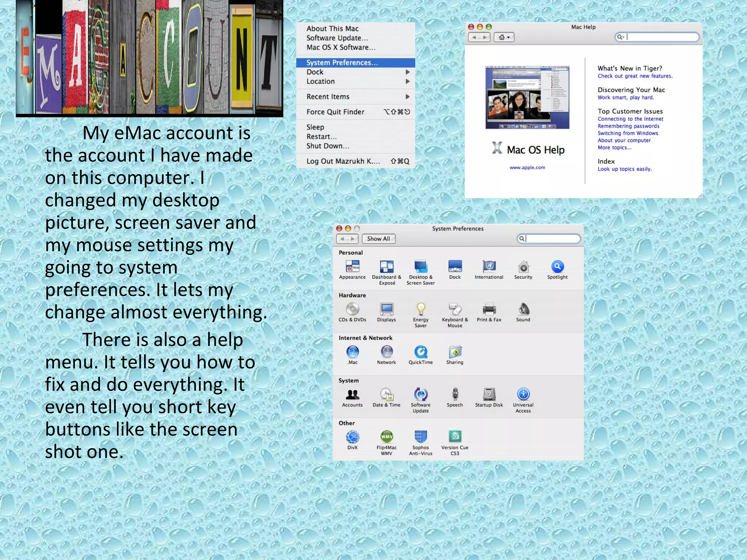Open Sharing preferences

pyautogui.click(x=455, y=355)
